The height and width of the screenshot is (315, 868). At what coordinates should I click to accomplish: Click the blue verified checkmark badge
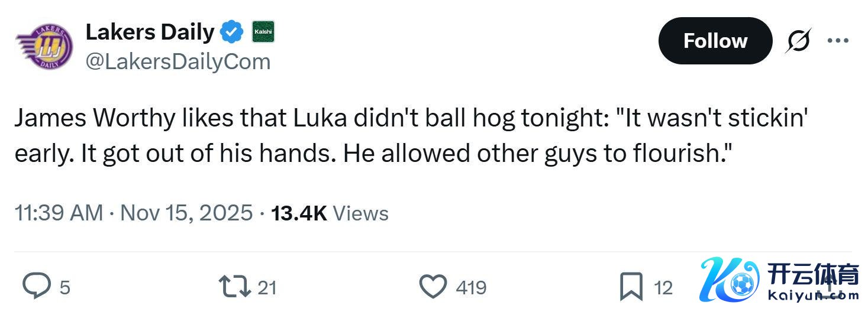tap(231, 33)
